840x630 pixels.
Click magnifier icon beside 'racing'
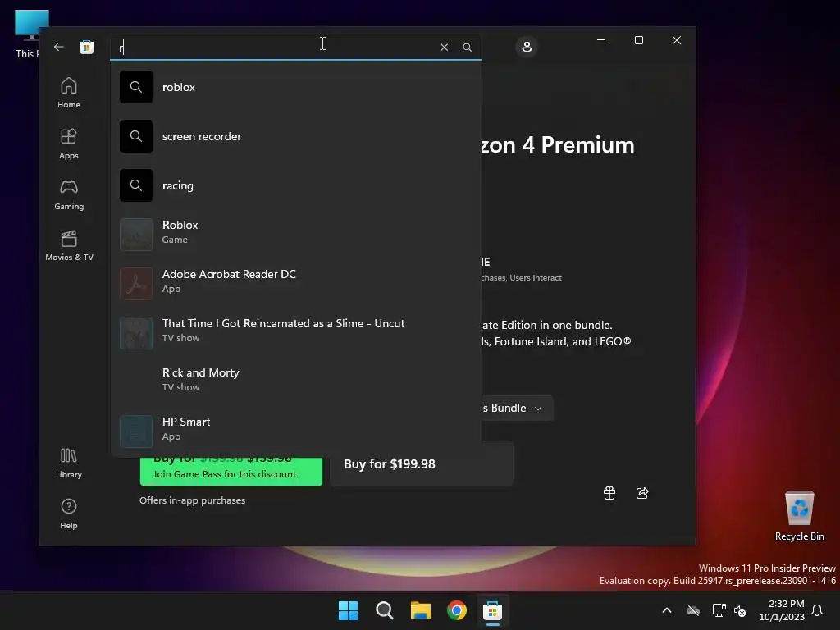pos(136,185)
